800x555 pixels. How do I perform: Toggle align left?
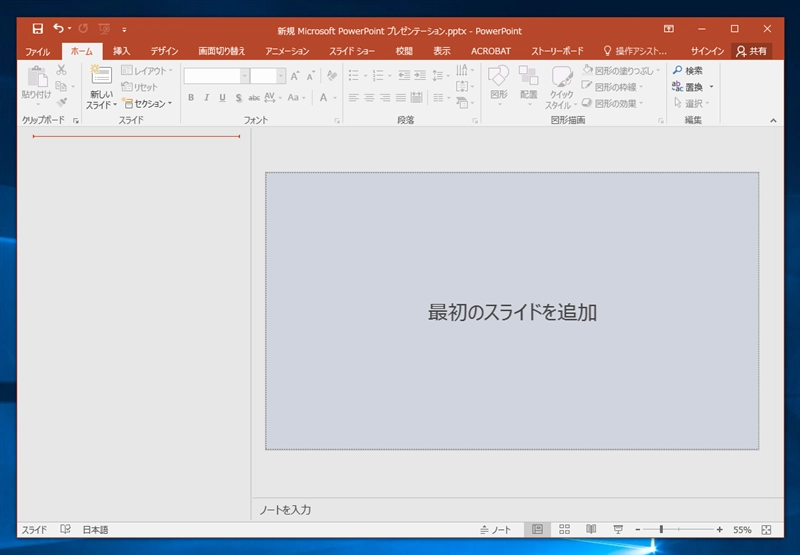(354, 97)
